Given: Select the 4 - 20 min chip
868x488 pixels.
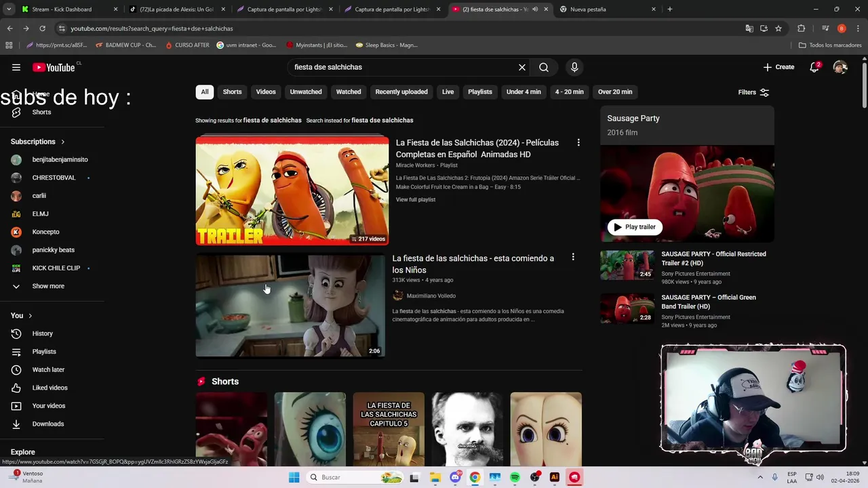Looking at the screenshot, I should pos(570,91).
